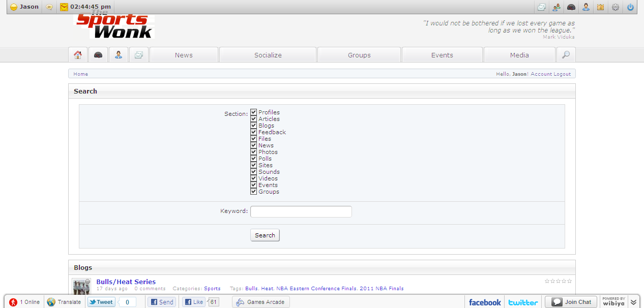The height and width of the screenshot is (308, 644).
Task: Expand the Translate option in bottom bar
Action: (64, 302)
